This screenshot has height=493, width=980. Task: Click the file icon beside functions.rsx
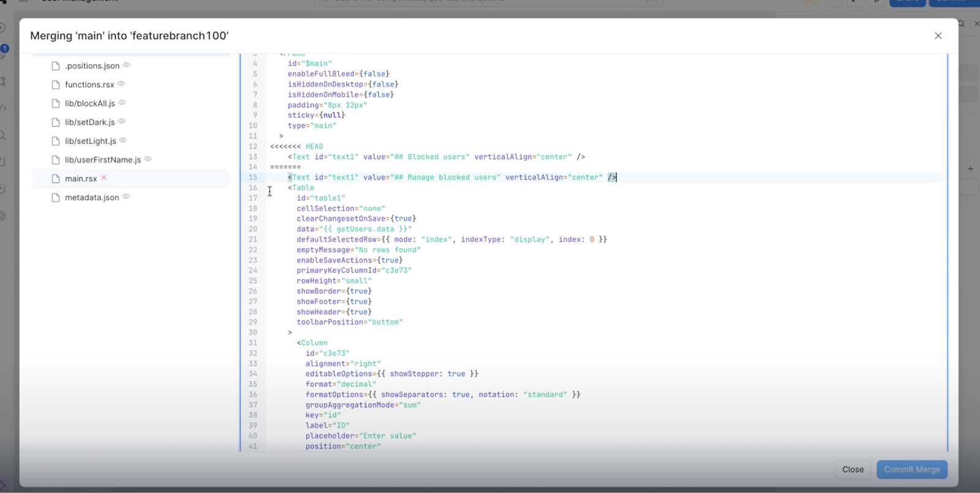[x=56, y=85]
